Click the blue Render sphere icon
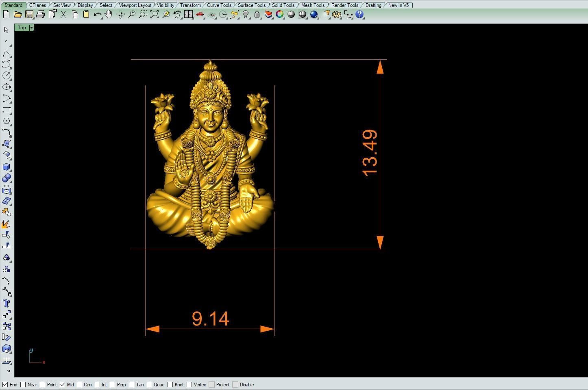588x390 pixels. tap(314, 14)
